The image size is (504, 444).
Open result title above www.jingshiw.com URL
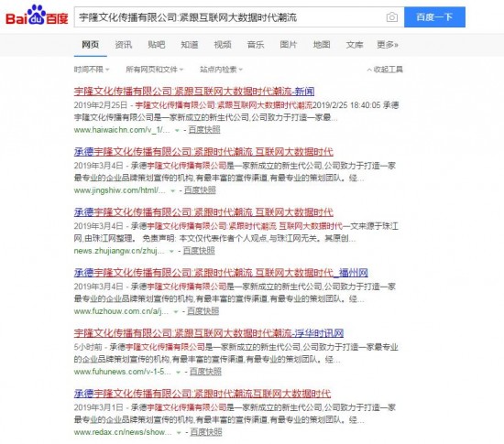[203, 152]
